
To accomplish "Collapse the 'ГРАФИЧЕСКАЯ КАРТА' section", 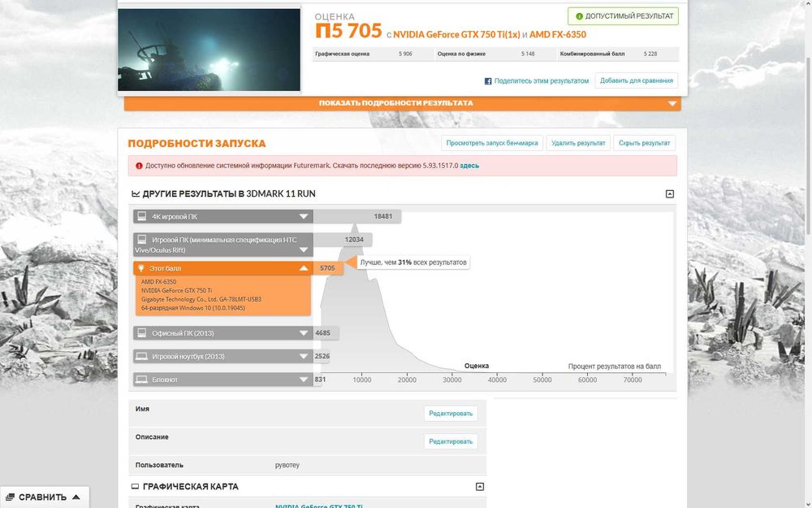I will point(480,486).
